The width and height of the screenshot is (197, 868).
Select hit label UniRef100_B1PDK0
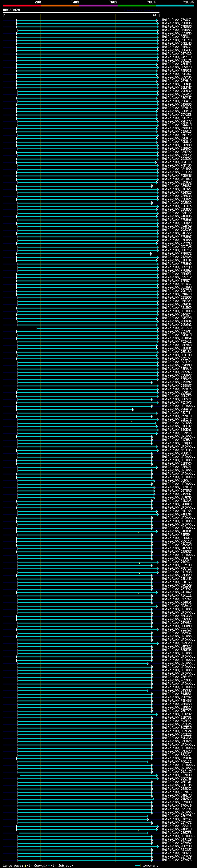pos(176,149)
